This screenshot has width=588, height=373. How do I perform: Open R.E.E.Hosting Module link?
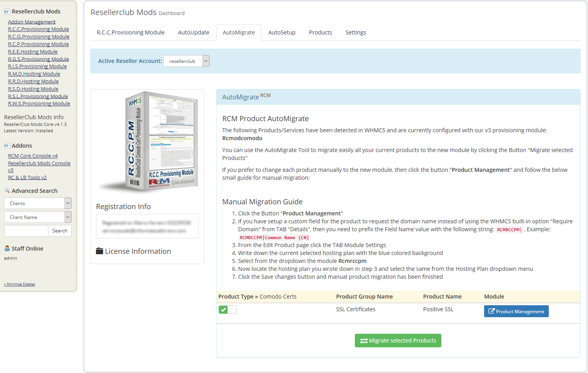point(33,52)
